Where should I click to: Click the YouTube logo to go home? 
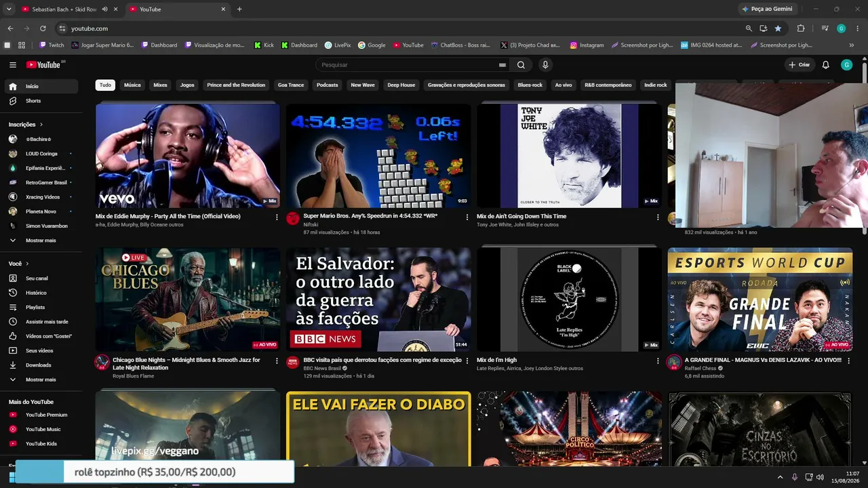coord(44,65)
